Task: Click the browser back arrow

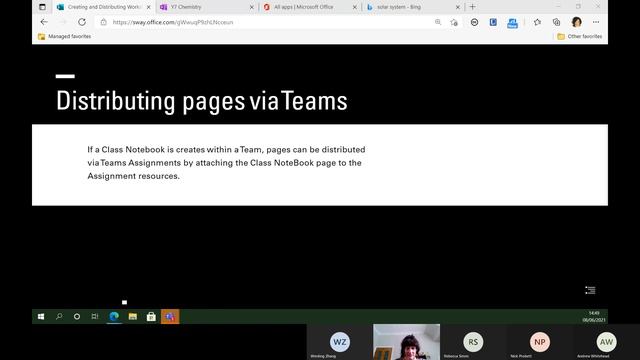Action: 44,22
